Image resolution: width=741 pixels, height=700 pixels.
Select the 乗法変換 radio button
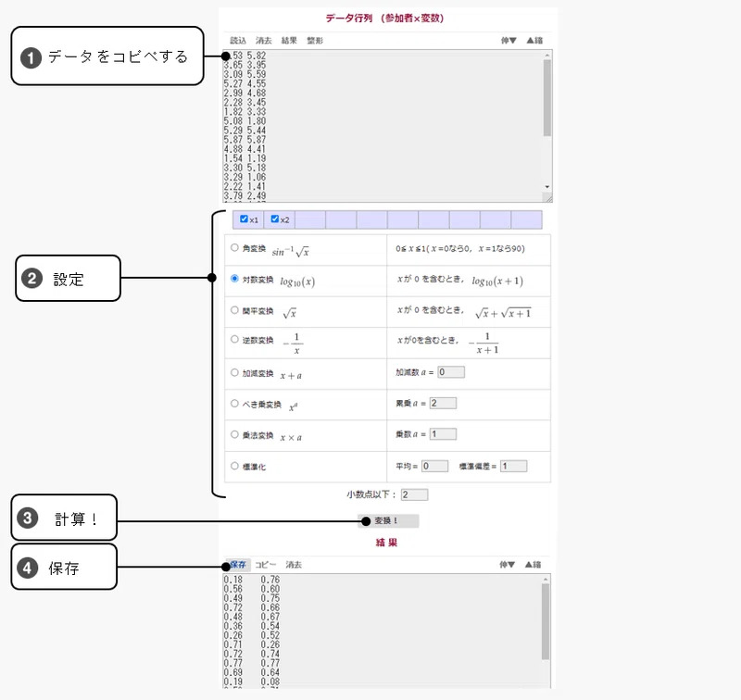234,434
